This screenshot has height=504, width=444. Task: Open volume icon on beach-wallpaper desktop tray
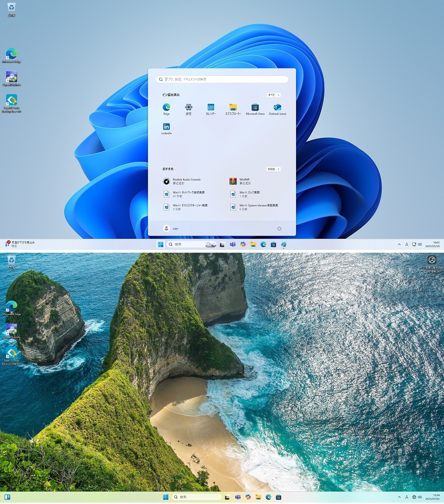pyautogui.click(x=420, y=497)
